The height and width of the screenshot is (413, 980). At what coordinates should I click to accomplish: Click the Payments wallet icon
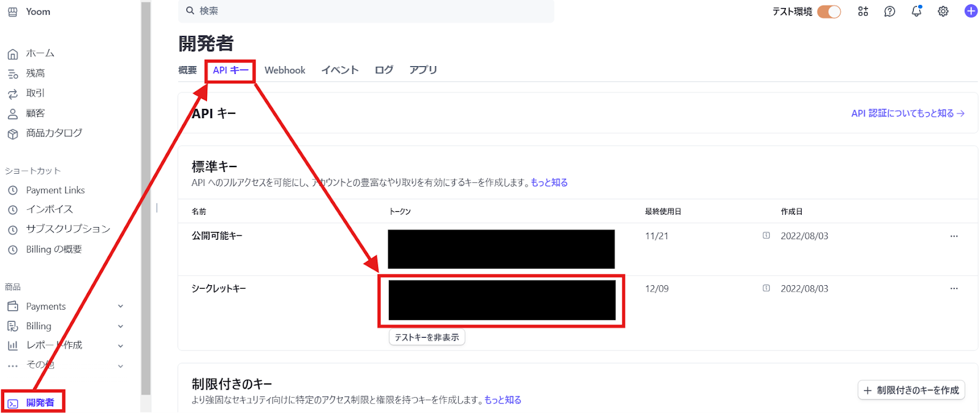pyautogui.click(x=12, y=306)
